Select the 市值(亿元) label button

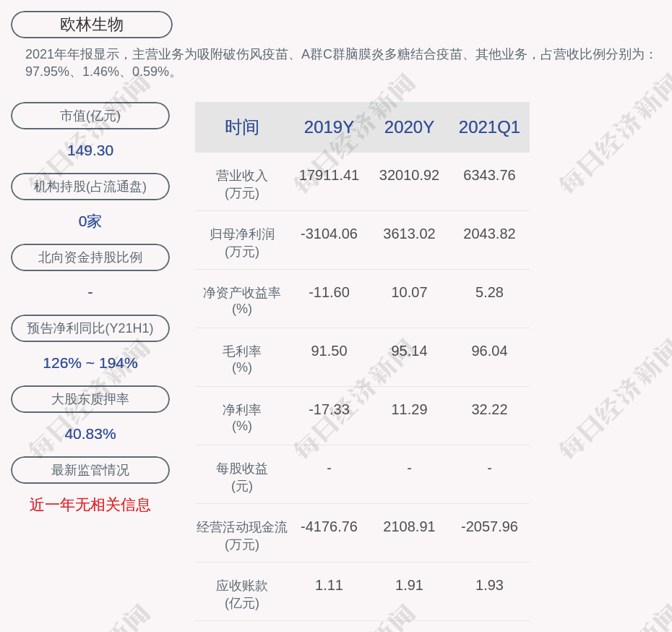click(90, 116)
